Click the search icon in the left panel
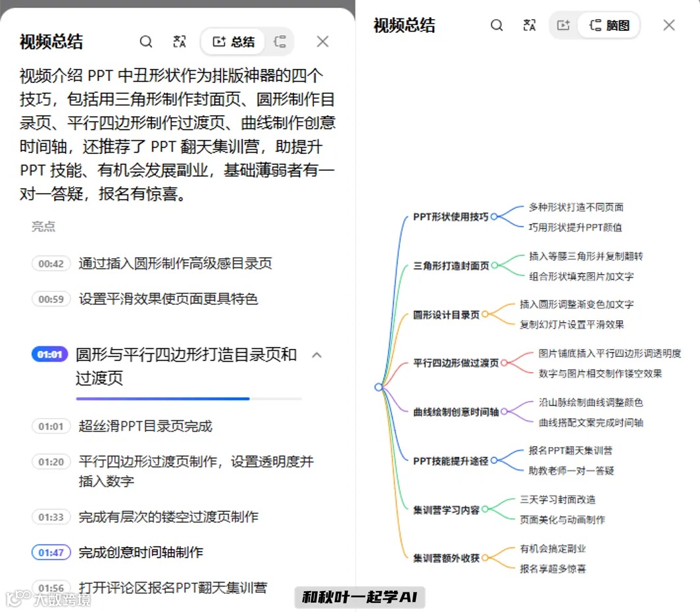This screenshot has height=612, width=700. click(x=146, y=41)
